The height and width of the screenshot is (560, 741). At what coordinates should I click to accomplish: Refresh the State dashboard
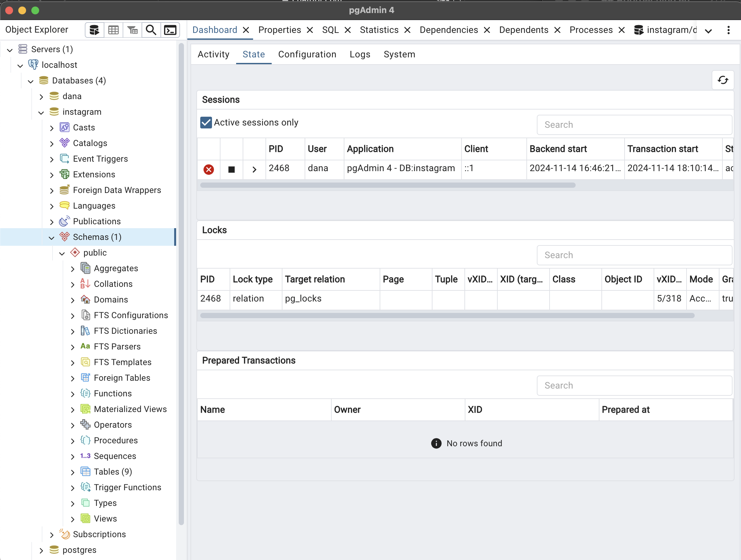pyautogui.click(x=723, y=80)
